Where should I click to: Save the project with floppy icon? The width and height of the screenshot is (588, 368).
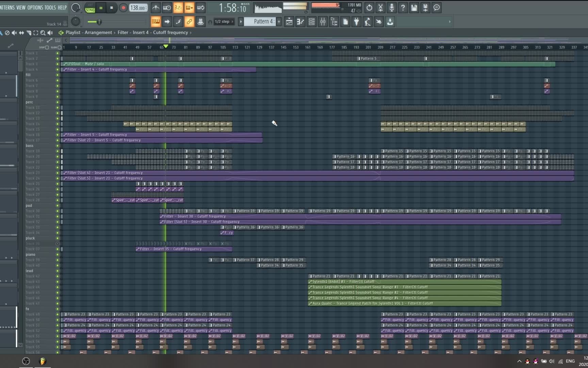point(414,7)
